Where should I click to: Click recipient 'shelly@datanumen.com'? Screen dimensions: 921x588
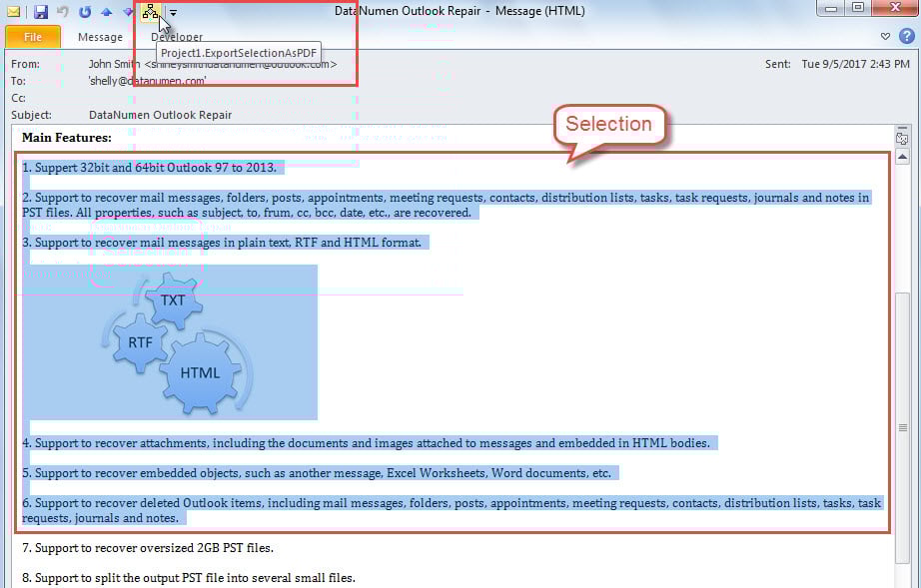[x=148, y=81]
